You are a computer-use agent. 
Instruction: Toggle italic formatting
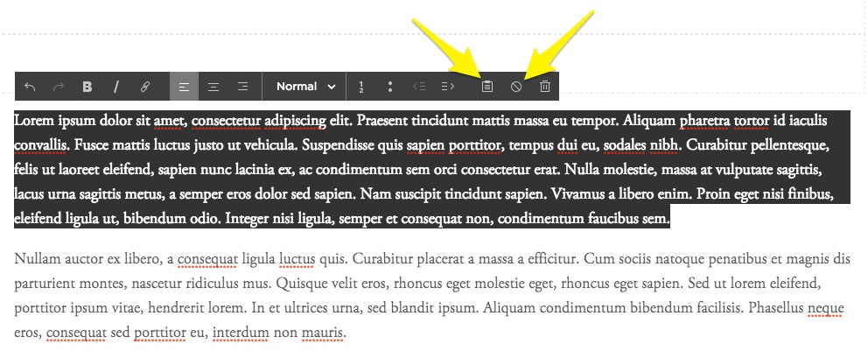point(115,87)
